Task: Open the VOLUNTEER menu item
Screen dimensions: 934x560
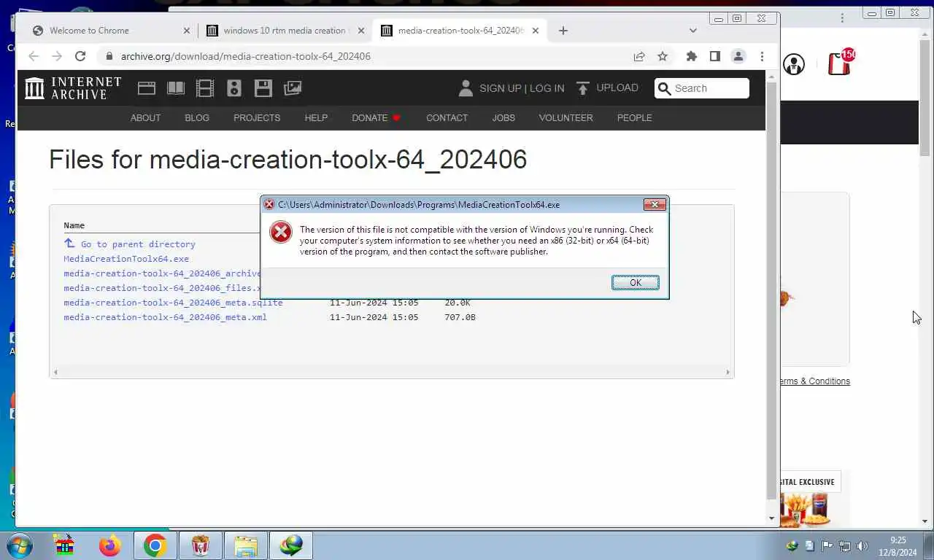Action: click(x=566, y=117)
